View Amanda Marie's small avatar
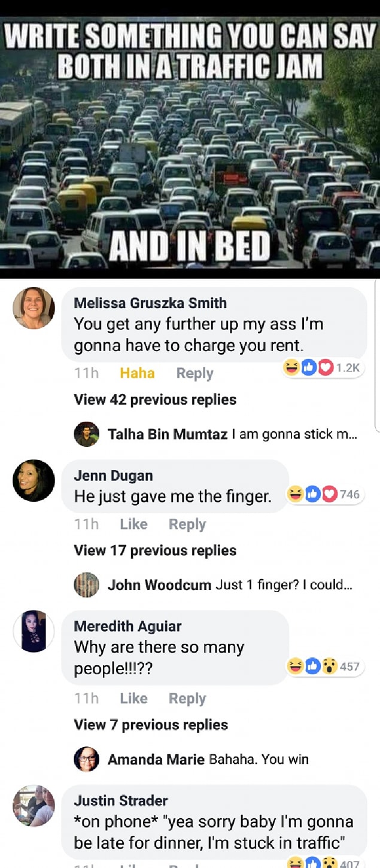This screenshot has width=380, height=868. (87, 759)
